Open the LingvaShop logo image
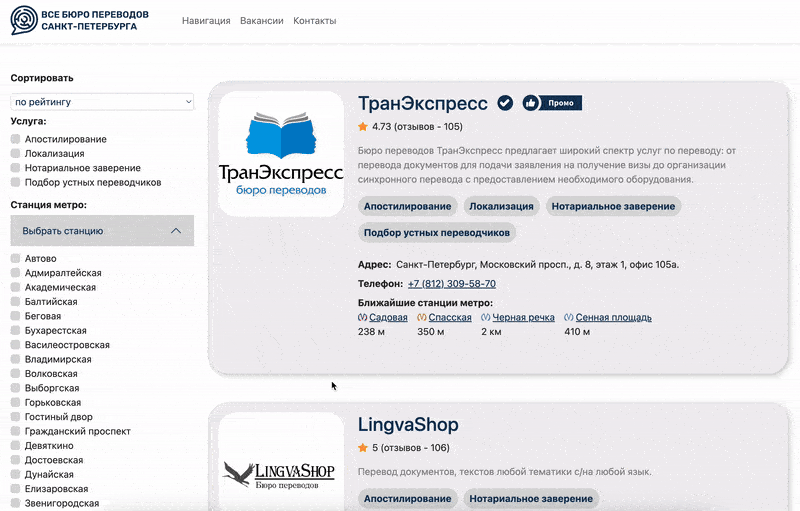The image size is (800, 511). point(281,462)
